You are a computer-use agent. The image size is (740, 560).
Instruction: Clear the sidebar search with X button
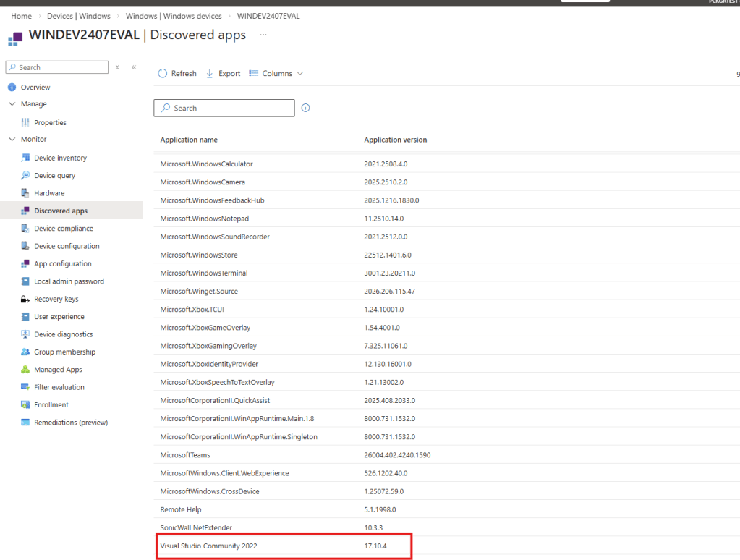(x=117, y=67)
